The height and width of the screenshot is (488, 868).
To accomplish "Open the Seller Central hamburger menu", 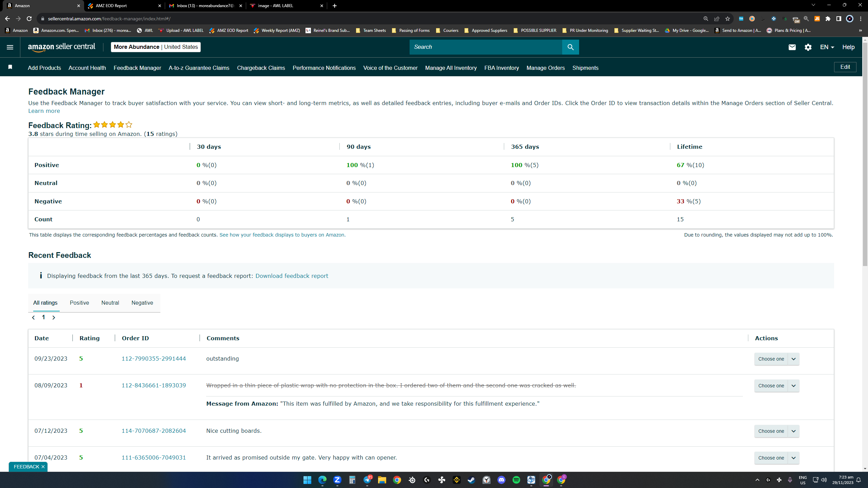I will click(10, 47).
